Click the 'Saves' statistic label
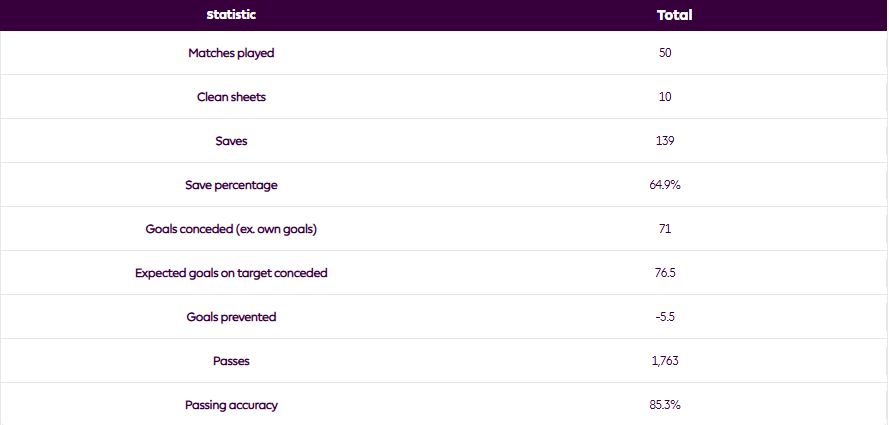 coord(231,141)
